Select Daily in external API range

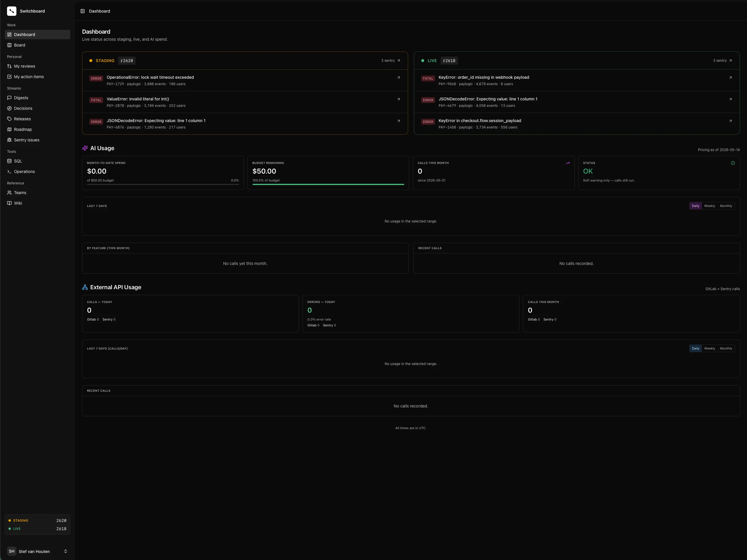695,348
